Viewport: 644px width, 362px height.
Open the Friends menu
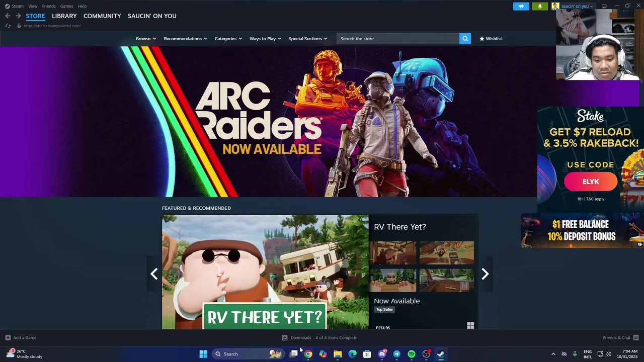pyautogui.click(x=49, y=6)
